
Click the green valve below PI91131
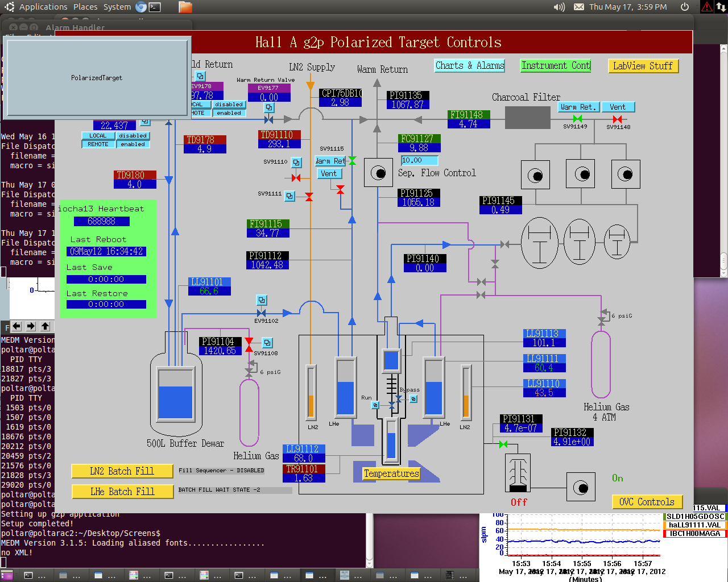tap(503, 444)
